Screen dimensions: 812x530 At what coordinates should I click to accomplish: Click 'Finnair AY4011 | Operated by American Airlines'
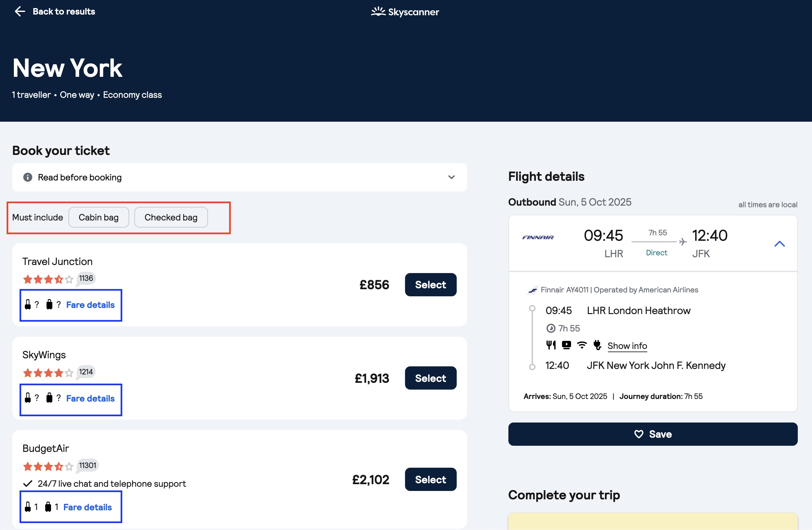click(x=619, y=290)
